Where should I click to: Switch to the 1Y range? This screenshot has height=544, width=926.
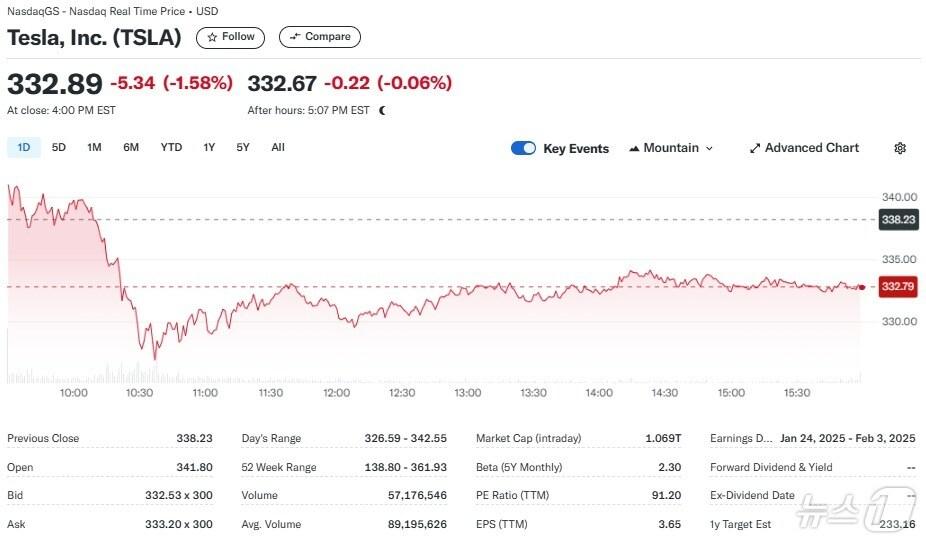coord(209,147)
